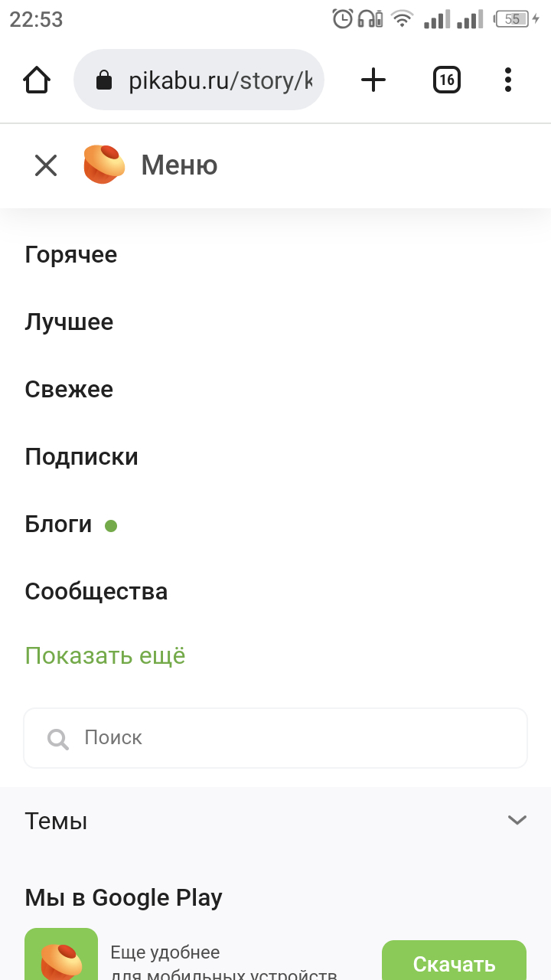Open the Свежее feed
The image size is (551, 980).
pos(69,389)
